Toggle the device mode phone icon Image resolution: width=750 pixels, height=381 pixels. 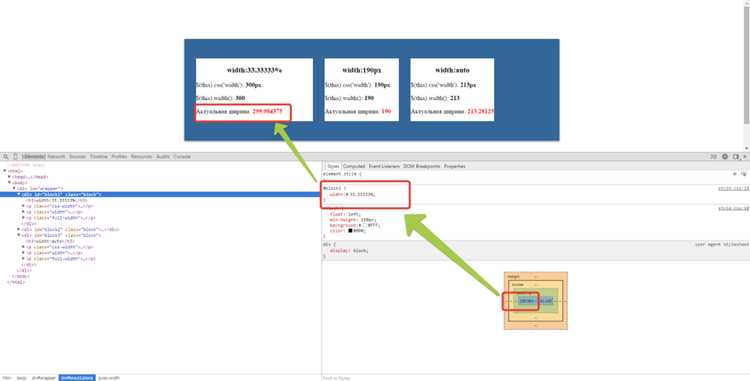point(15,157)
